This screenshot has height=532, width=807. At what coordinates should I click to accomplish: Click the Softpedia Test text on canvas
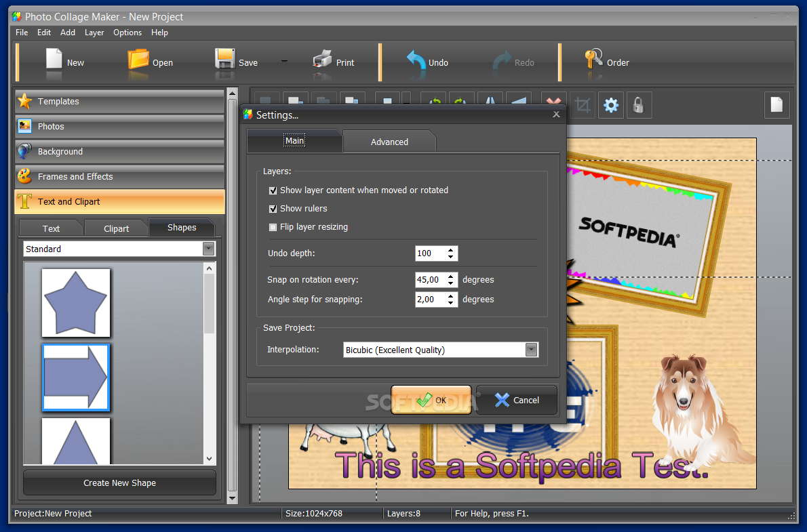click(x=522, y=466)
